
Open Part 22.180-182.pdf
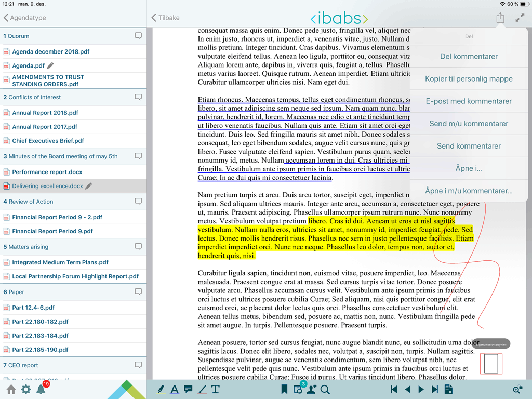73,321
